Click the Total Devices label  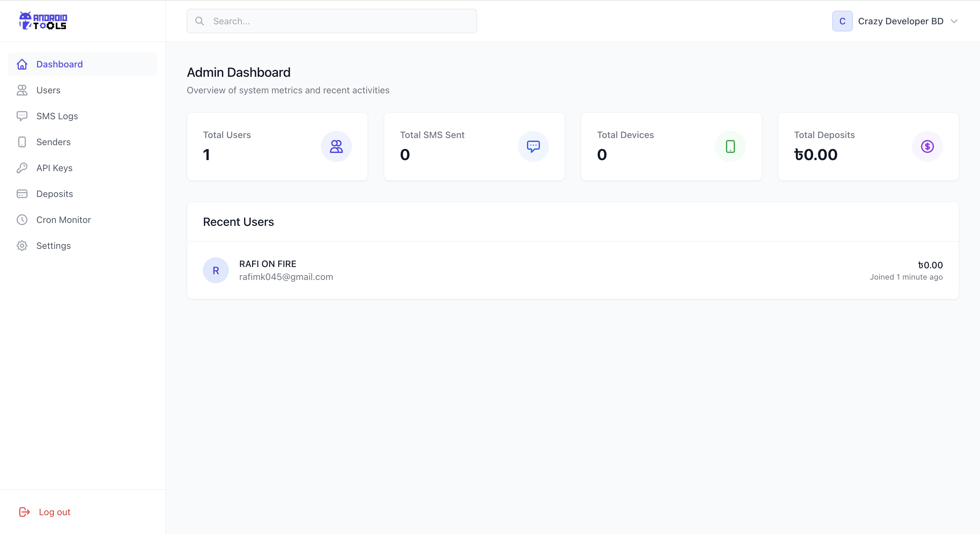tap(625, 135)
